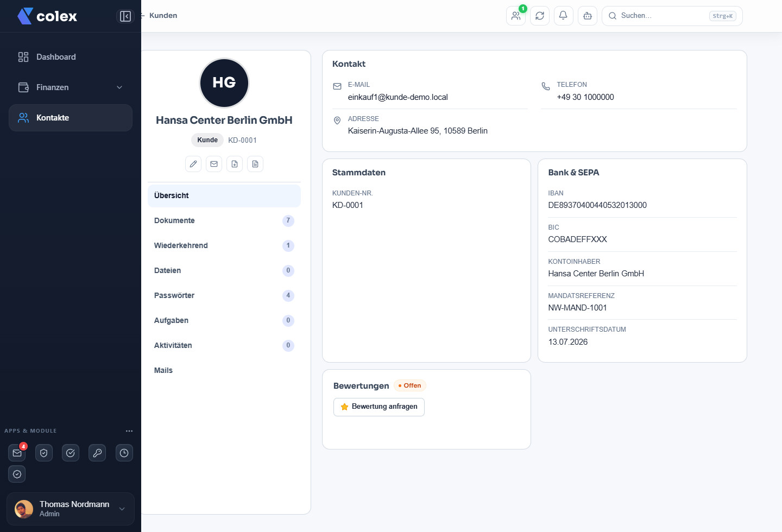
Task: Go to Dashboard in the sidebar
Action: [x=71, y=57]
